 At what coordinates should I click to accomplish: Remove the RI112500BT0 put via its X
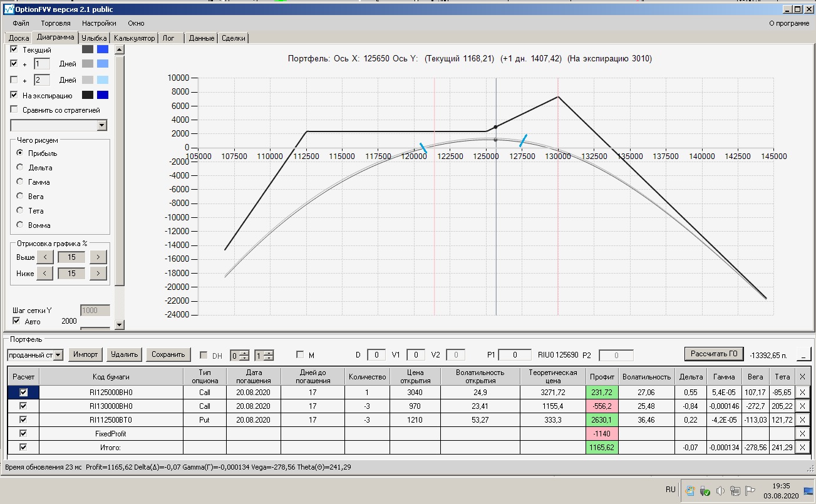pos(803,419)
